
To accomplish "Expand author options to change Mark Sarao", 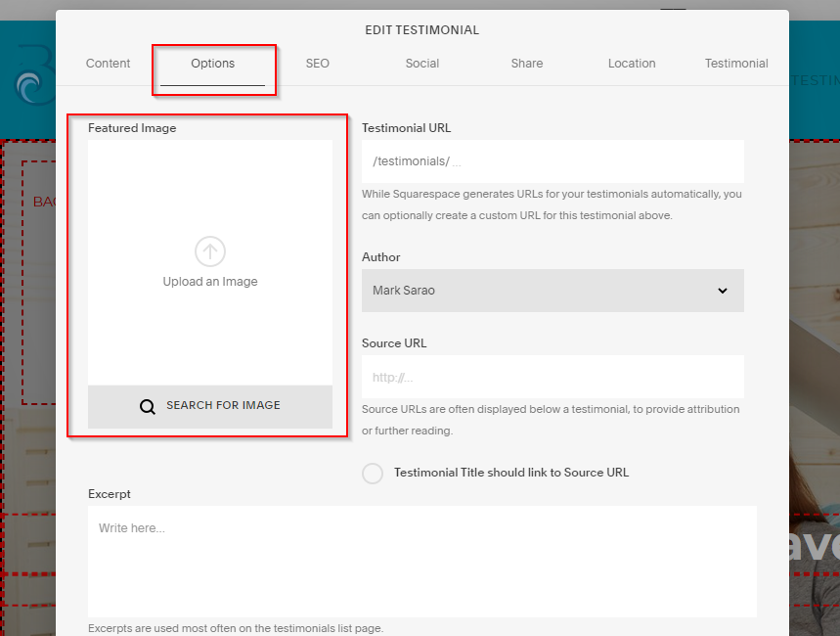I will point(553,291).
